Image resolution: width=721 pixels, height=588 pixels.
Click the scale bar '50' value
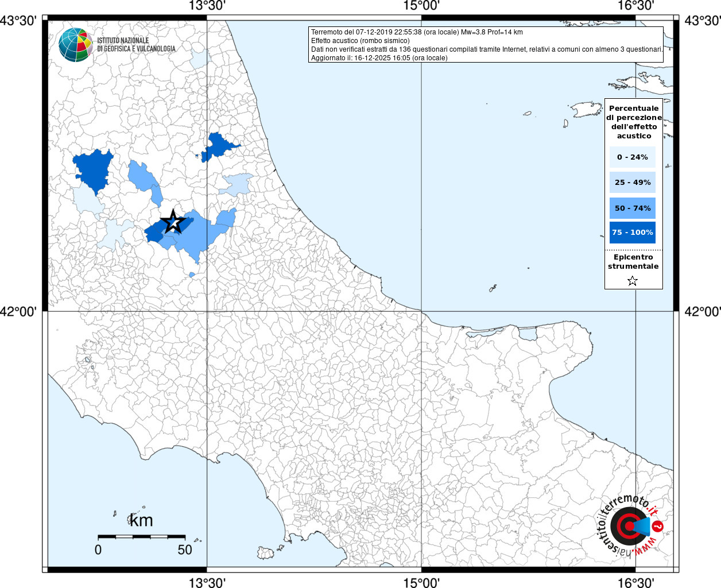point(185,550)
